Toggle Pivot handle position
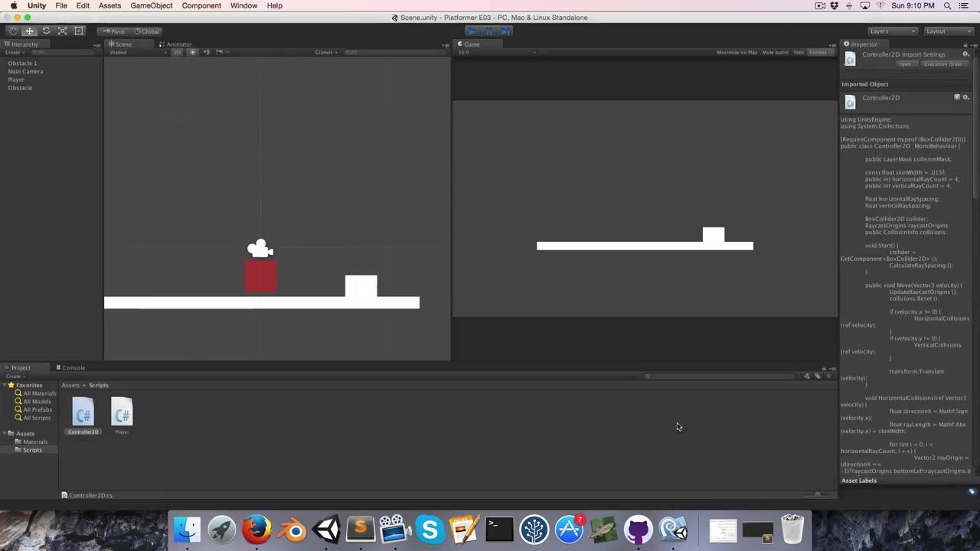Screen dimensions: 980x551 tap(114, 31)
